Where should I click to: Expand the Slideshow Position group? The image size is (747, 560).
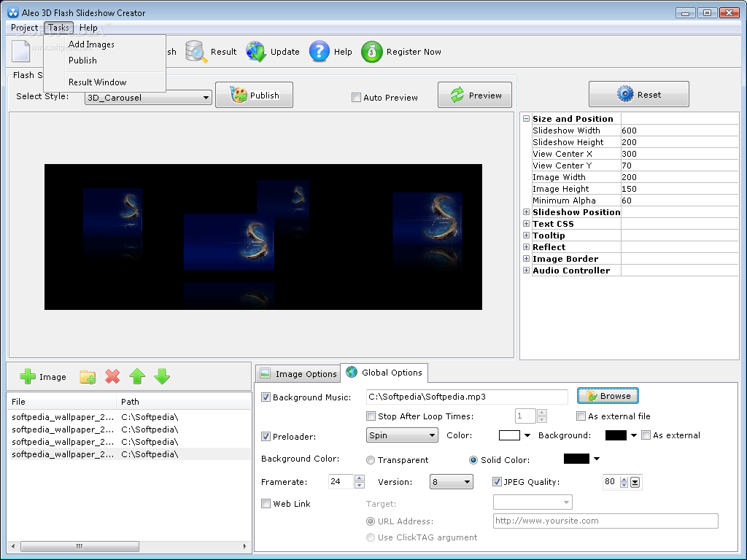[527, 212]
